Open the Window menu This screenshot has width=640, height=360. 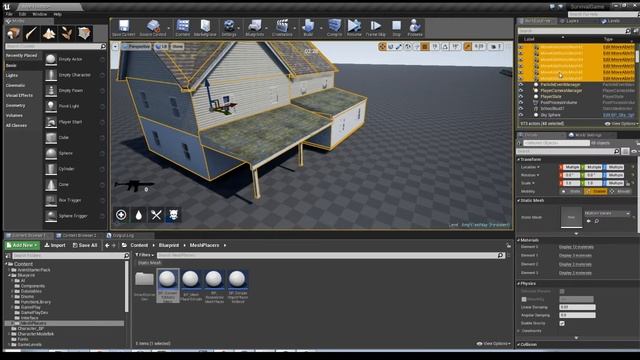point(40,14)
